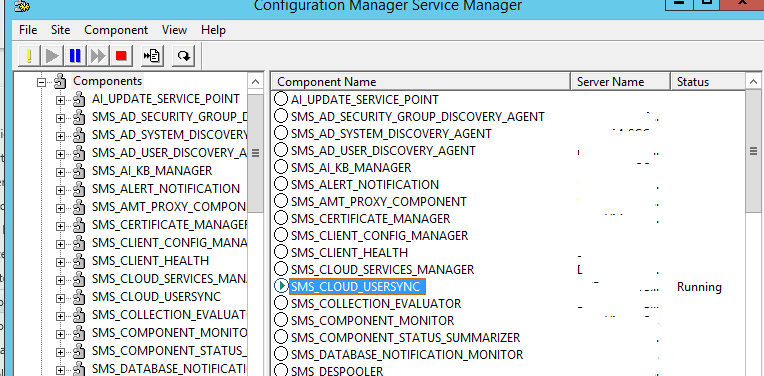This screenshot has width=764, height=376.
Task: Select SMS_CLOUD_SERVICES_MANAGER list row
Action: click(x=382, y=270)
